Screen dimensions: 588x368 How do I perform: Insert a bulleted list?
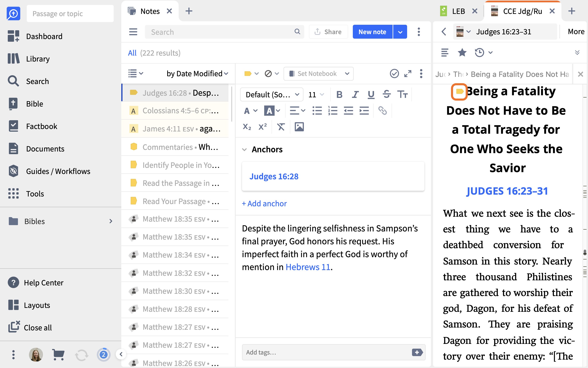click(317, 111)
